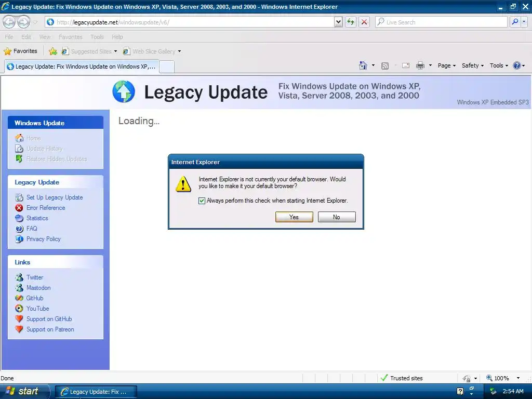Viewport: 532px width, 399px height.
Task: Select the Legacy Update browser tab
Action: coord(82,66)
